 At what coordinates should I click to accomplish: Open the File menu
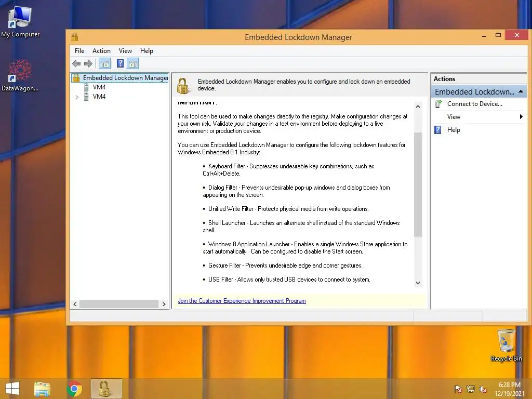click(79, 51)
